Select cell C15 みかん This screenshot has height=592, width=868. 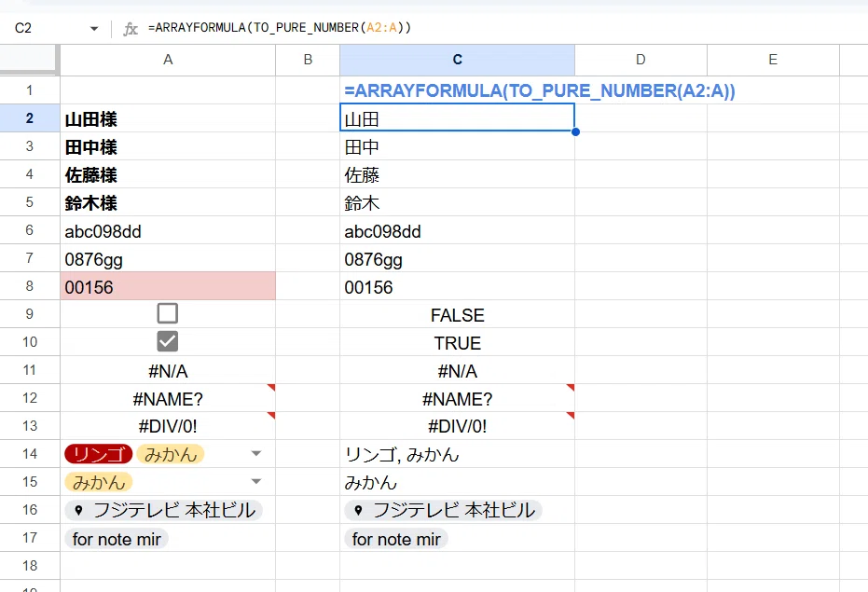tap(457, 482)
